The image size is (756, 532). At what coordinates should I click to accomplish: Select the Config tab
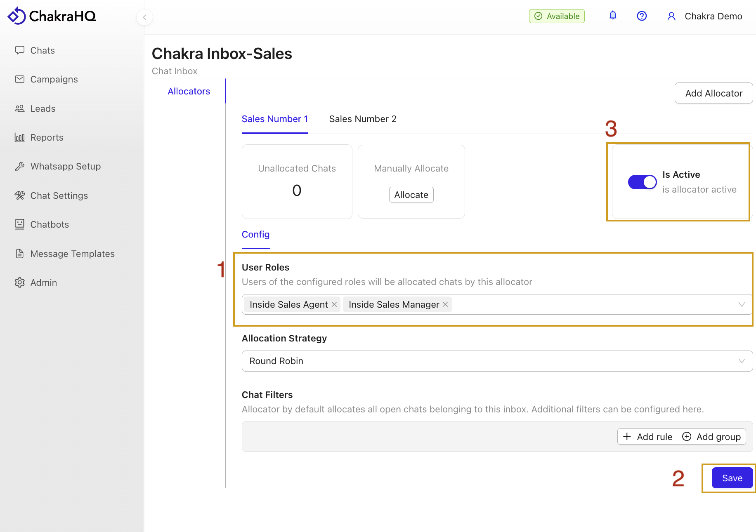point(255,234)
